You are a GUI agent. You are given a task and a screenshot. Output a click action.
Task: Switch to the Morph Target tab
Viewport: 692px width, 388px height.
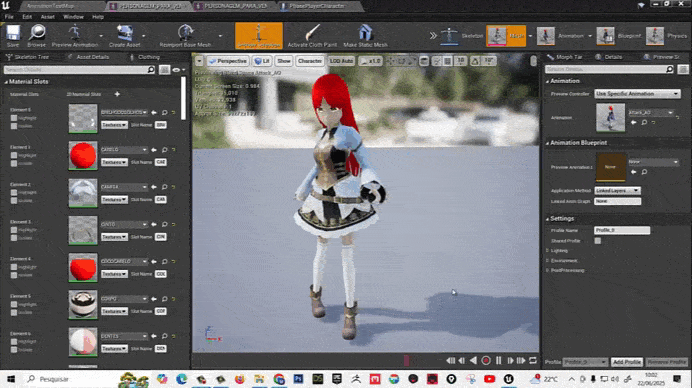click(565, 57)
